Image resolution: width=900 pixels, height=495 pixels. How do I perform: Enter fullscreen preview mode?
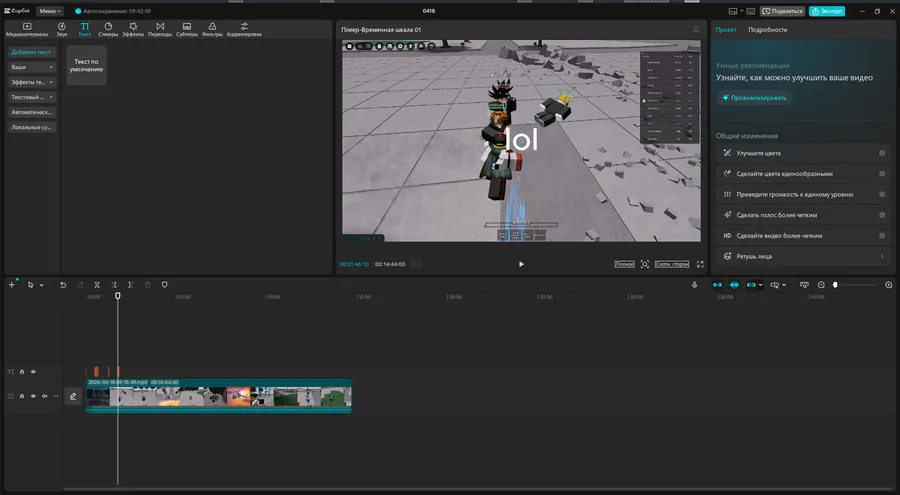click(x=700, y=264)
